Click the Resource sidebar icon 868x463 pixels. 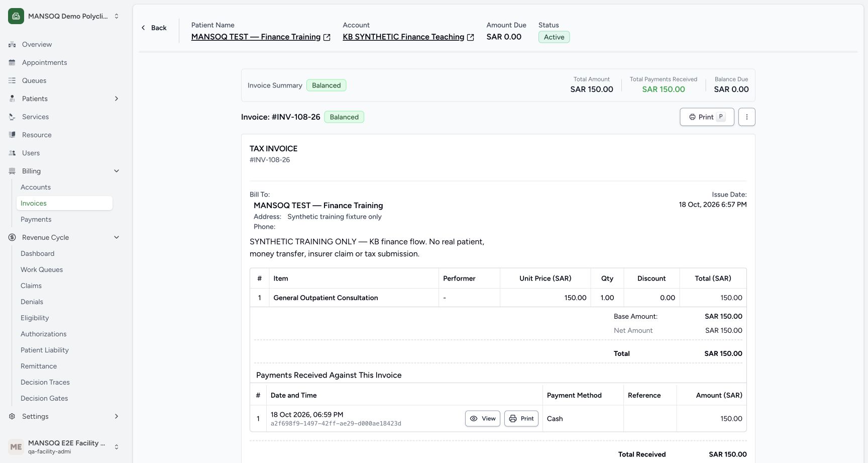[x=12, y=135]
